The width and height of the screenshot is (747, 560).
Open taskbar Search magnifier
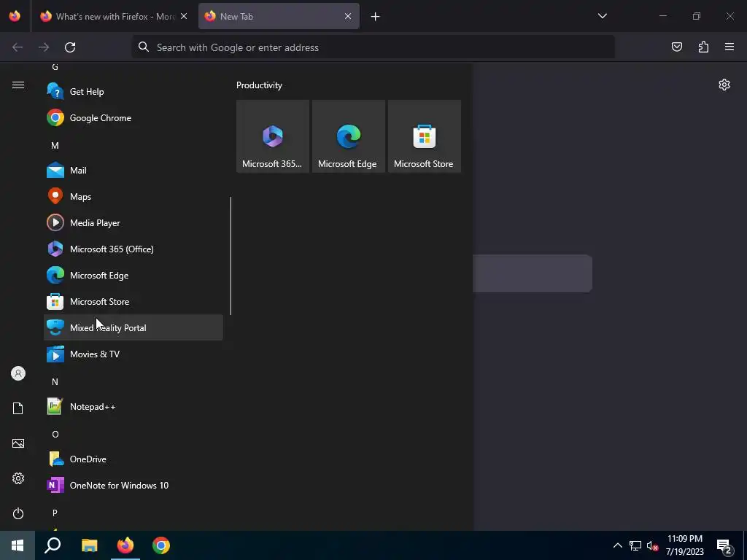[53, 545]
